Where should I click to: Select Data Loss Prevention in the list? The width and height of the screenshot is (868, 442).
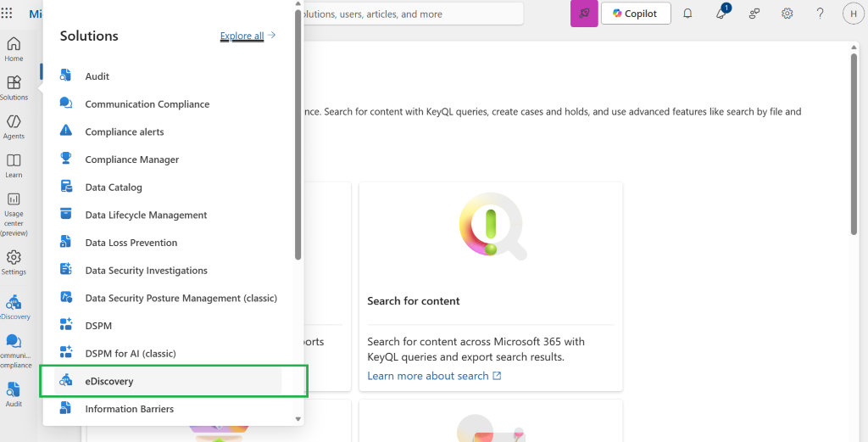click(x=131, y=243)
